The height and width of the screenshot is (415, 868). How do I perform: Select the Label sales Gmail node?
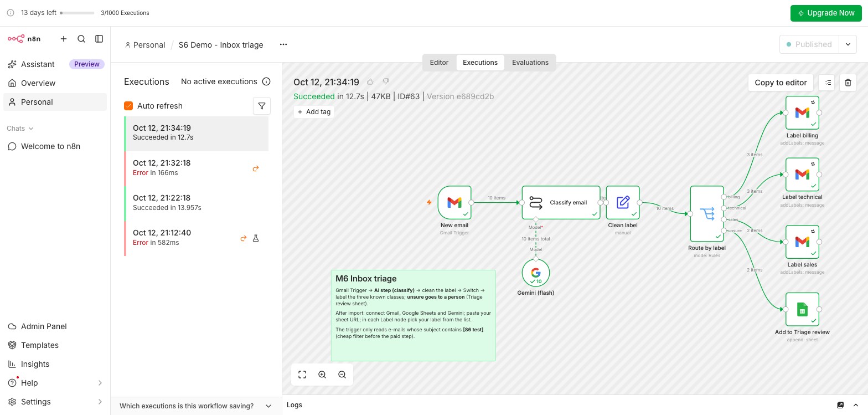(802, 242)
